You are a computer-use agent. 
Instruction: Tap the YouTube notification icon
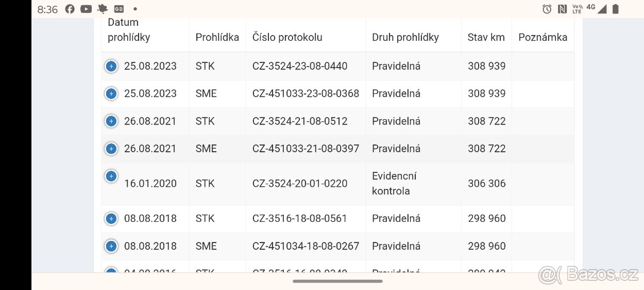coord(86,9)
